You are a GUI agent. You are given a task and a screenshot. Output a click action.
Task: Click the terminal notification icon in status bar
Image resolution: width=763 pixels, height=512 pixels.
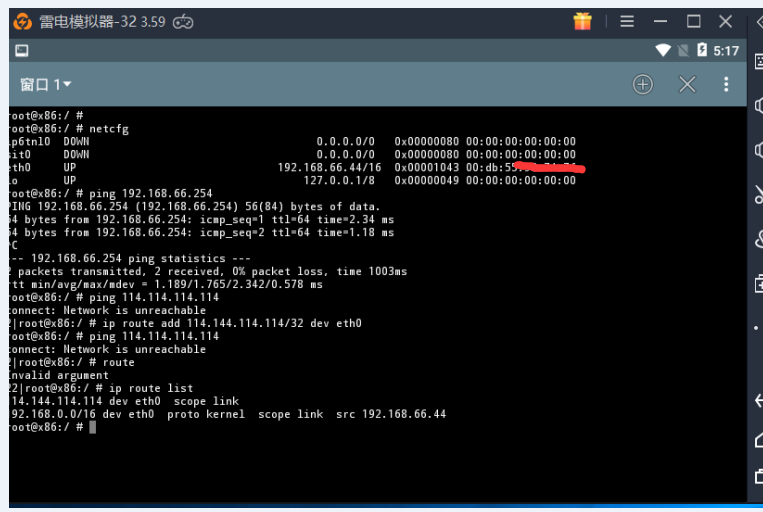pos(22,50)
